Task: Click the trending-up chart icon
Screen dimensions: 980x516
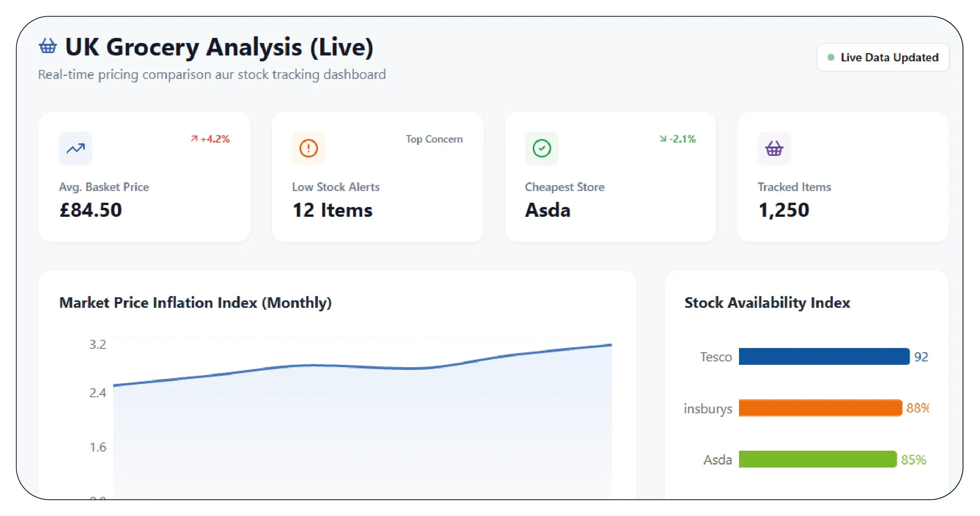Action: [x=75, y=148]
